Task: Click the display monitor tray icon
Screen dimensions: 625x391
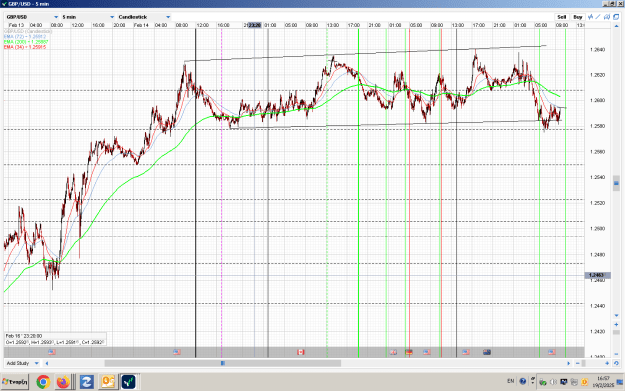Action: (x=564, y=382)
